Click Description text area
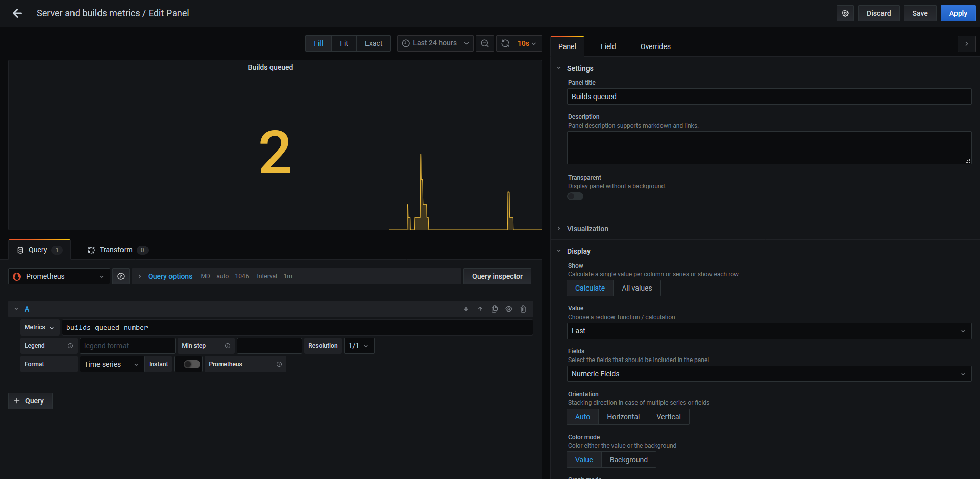Image resolution: width=980 pixels, height=479 pixels. click(769, 148)
